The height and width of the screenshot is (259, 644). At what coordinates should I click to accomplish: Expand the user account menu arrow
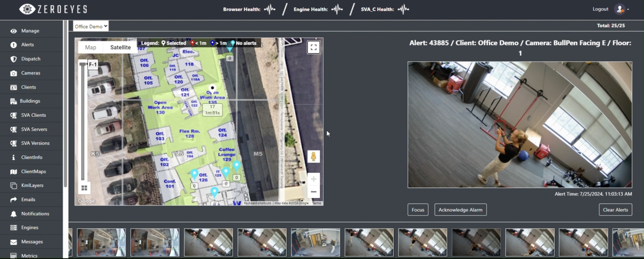(x=628, y=9)
